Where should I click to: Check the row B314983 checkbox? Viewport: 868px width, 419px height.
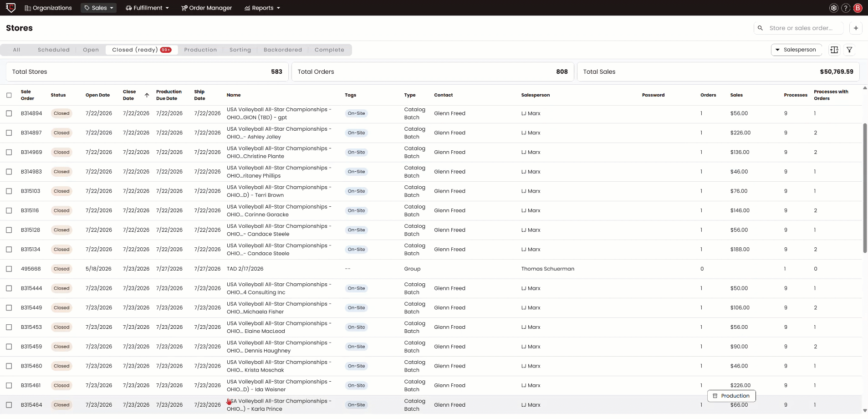[x=9, y=172]
